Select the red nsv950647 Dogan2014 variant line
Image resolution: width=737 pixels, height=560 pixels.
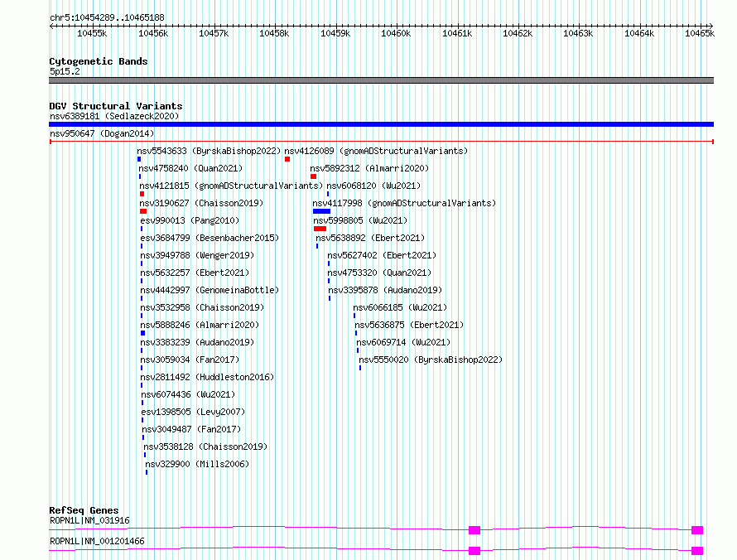coord(381,142)
